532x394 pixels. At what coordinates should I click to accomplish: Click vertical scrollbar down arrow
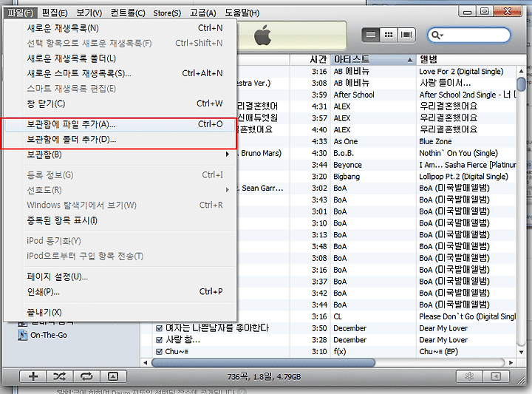pyautogui.click(x=521, y=353)
